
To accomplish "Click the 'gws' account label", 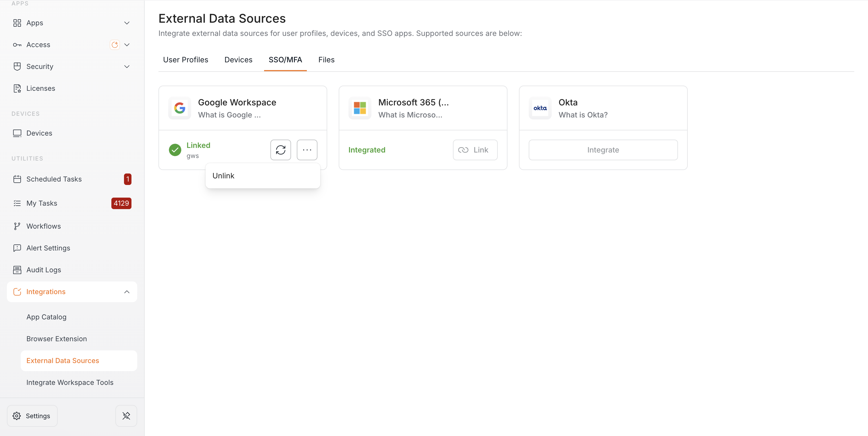I will coord(193,156).
